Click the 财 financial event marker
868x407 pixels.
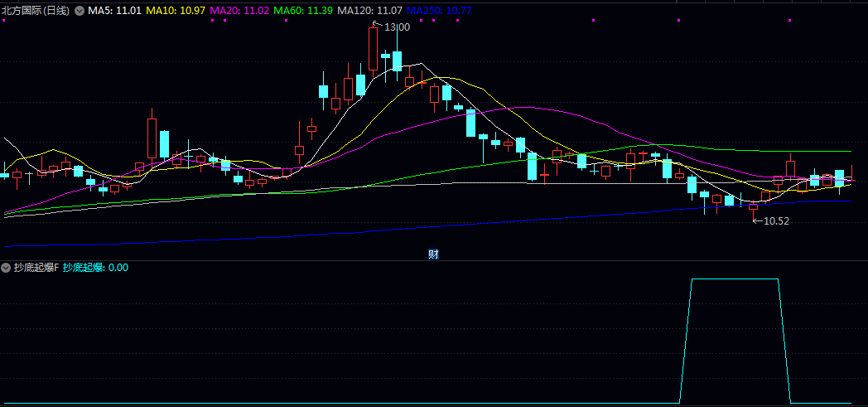[433, 254]
